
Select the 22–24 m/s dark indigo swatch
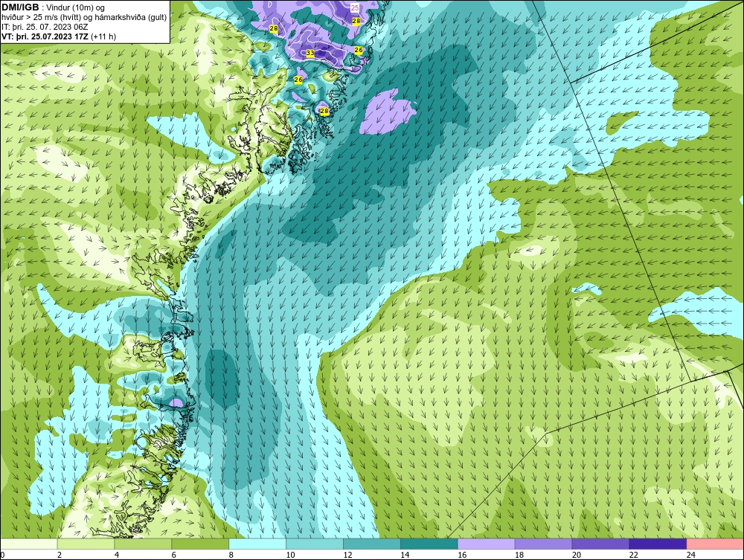click(x=658, y=544)
